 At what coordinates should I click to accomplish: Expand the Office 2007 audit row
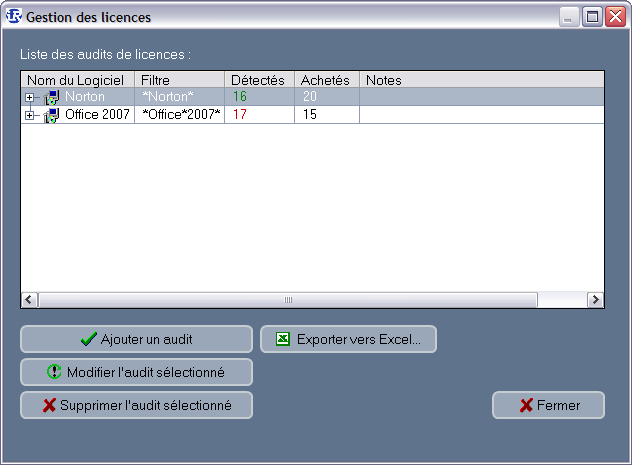[x=29, y=115]
